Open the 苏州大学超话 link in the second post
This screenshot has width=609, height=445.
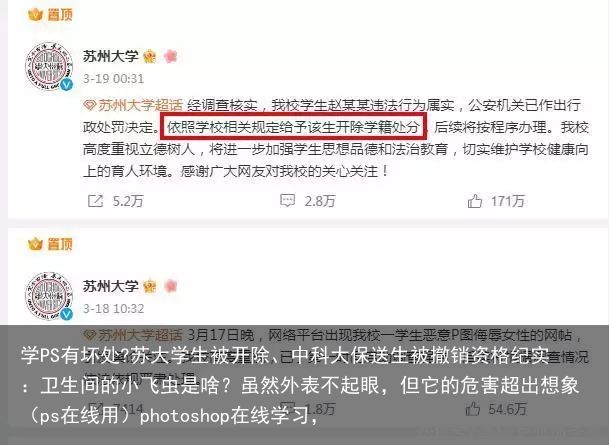point(133,335)
